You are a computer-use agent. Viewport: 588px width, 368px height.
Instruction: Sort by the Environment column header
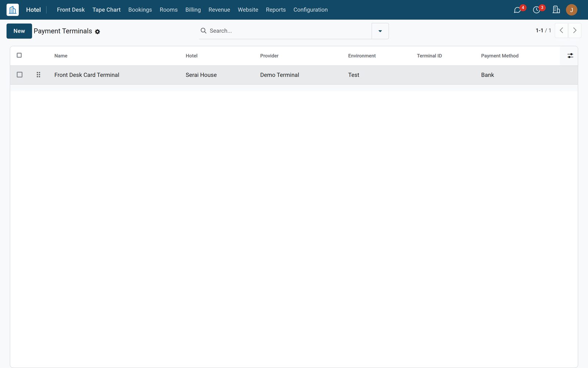[x=362, y=56]
